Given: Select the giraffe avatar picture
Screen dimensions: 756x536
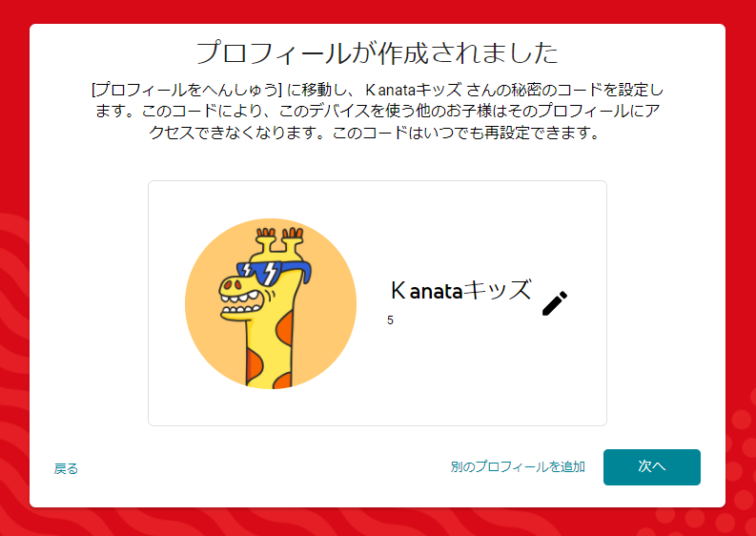Looking at the screenshot, I should click(271, 303).
